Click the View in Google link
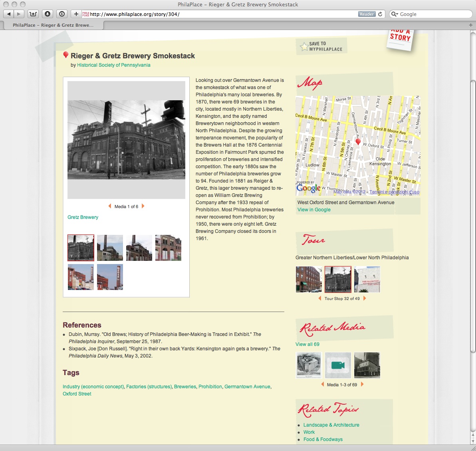Screen dimensions: 476x451 tap(314, 210)
